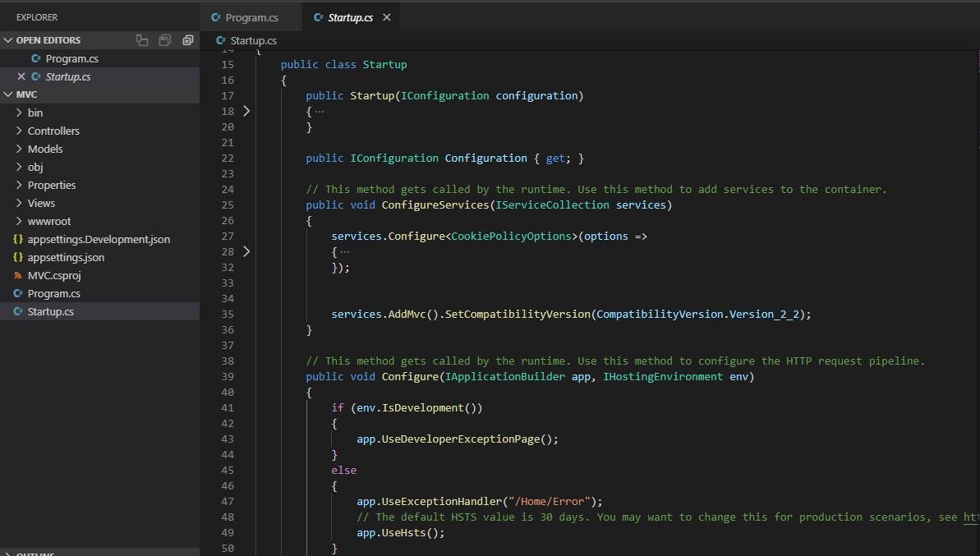Viewport: 980px width, 556px height.
Task: Switch to the Program.cs tab
Action: click(251, 16)
